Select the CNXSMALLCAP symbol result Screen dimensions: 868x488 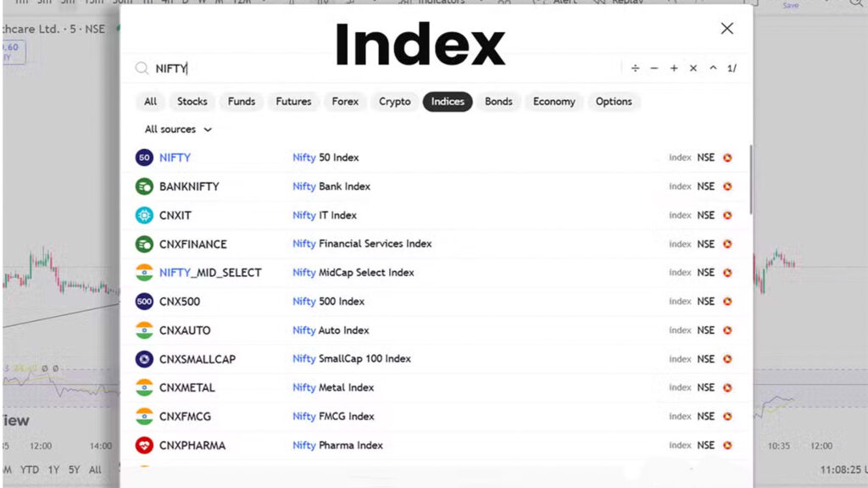(198, 359)
